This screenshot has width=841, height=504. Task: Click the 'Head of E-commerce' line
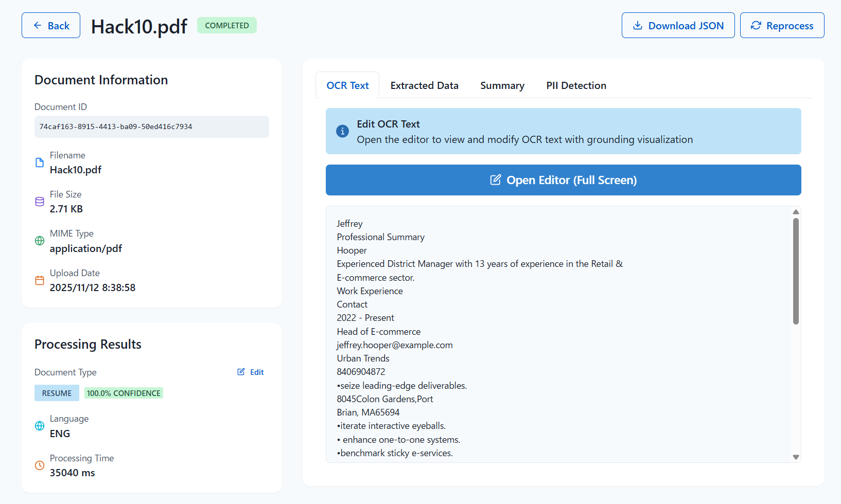(x=378, y=332)
